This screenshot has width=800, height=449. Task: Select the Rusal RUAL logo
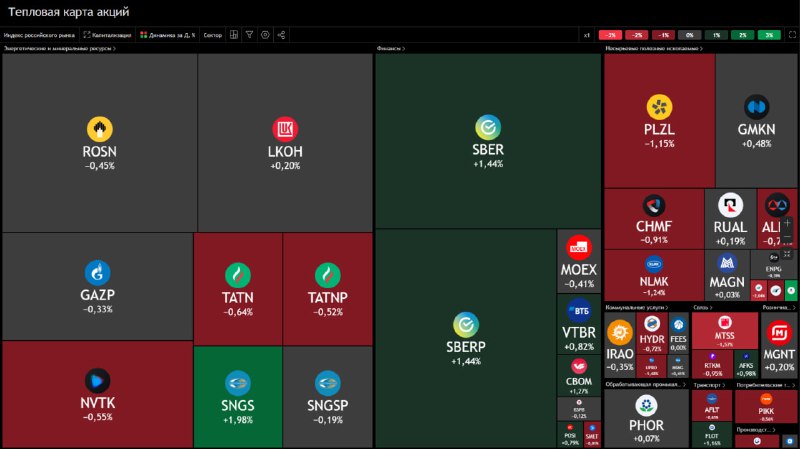pos(730,206)
